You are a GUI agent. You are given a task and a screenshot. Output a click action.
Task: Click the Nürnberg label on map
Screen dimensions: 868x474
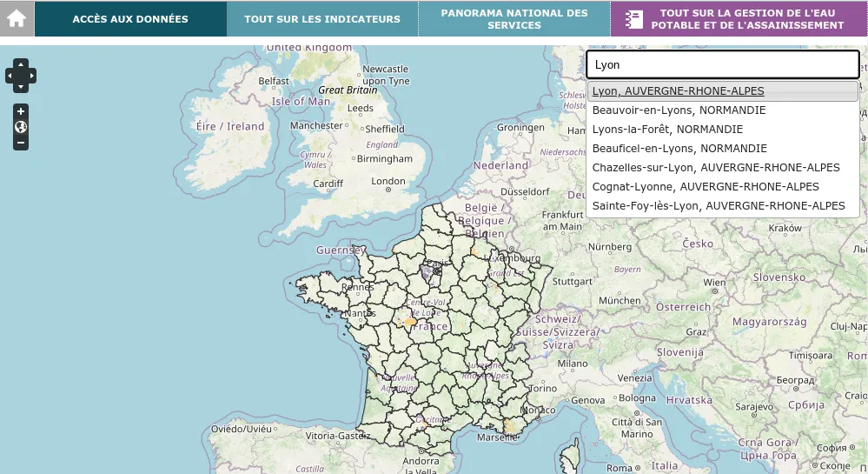point(609,247)
